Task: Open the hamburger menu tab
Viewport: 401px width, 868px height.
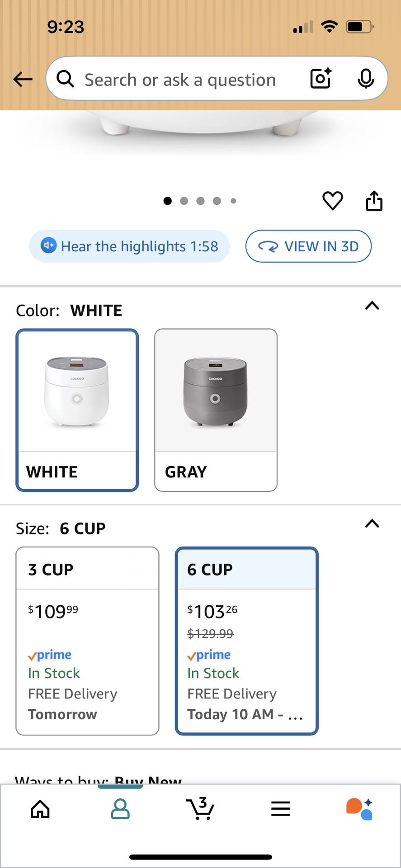Action: click(x=280, y=808)
